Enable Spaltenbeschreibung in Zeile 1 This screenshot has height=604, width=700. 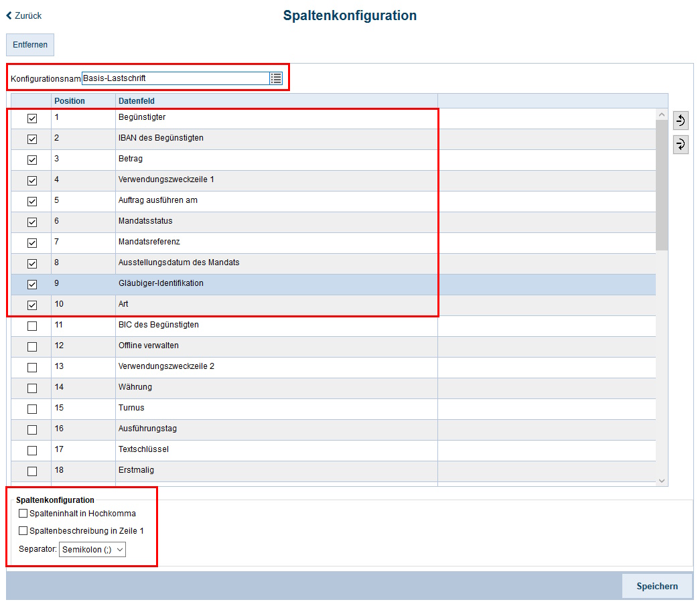pos(23,531)
